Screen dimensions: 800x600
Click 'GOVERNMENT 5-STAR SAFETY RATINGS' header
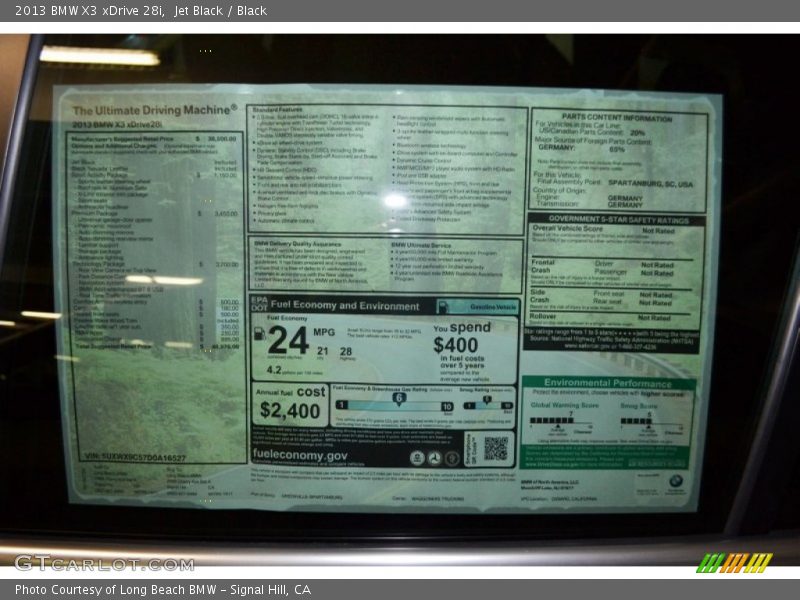[618, 220]
